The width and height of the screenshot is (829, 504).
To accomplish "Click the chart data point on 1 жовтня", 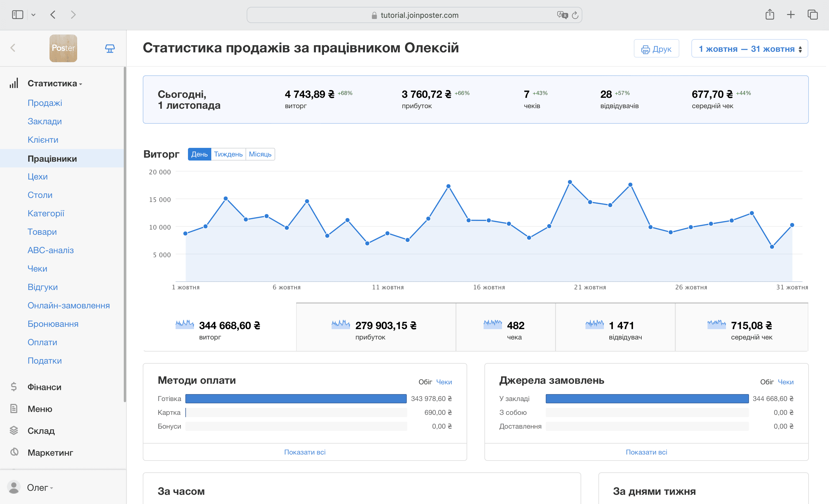I will pyautogui.click(x=185, y=233).
